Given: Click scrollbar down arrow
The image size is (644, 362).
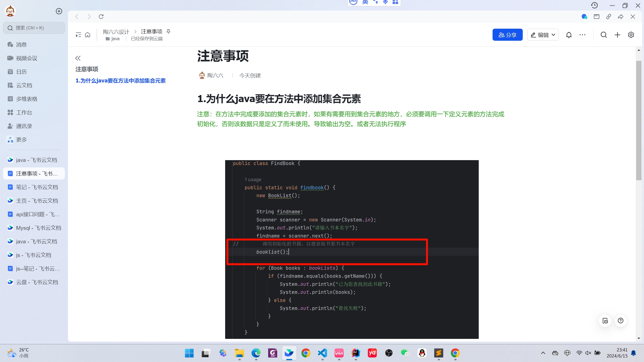Looking at the screenshot, I should point(639,338).
